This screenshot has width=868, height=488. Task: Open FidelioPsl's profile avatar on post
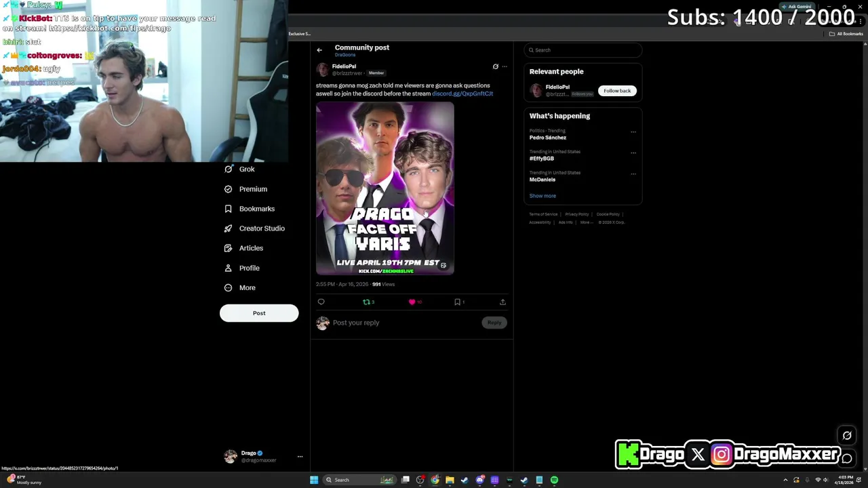322,70
